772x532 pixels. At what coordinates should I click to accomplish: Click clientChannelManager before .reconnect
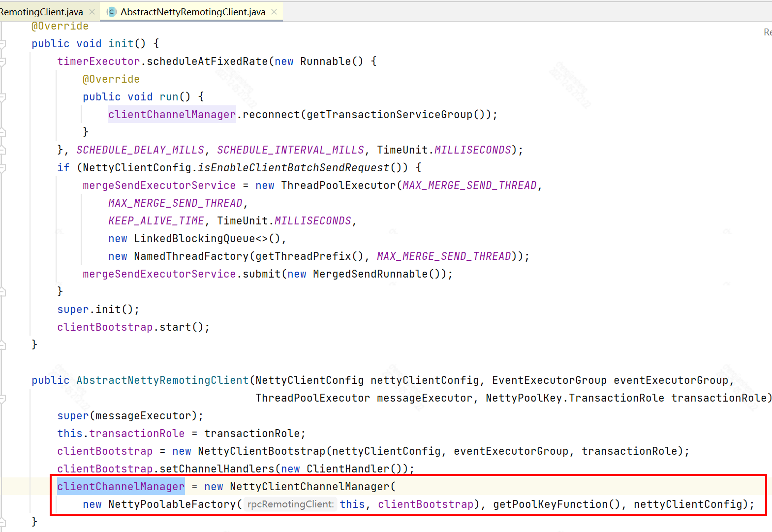point(172,114)
